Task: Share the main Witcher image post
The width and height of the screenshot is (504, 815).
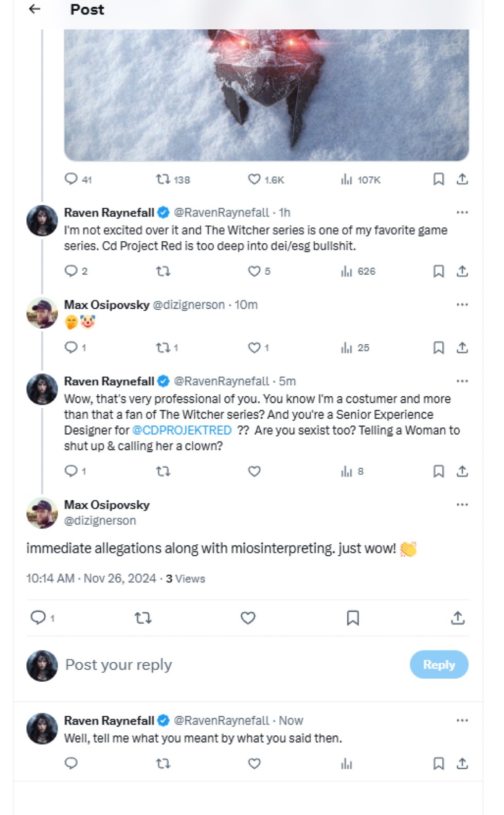Action: pyautogui.click(x=462, y=179)
